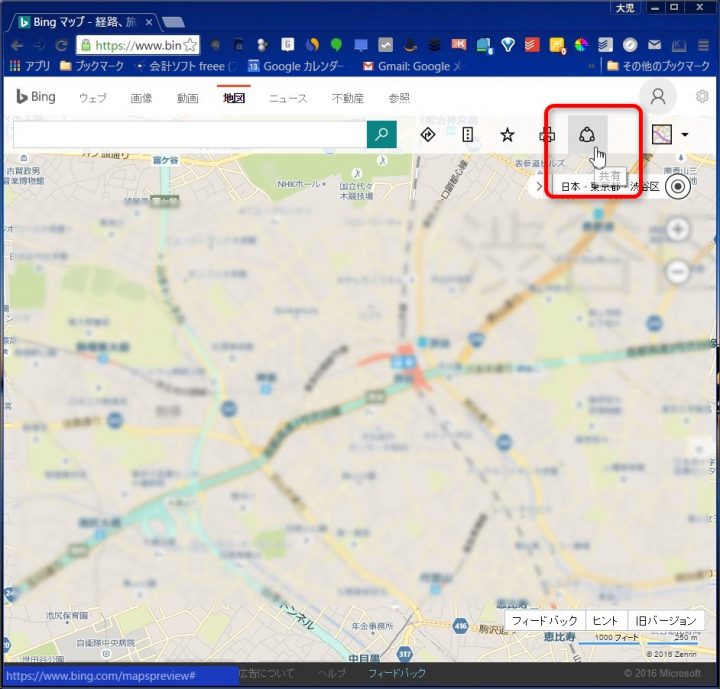Zoom out with the minus button
Image resolution: width=720 pixels, height=689 pixels.
tap(678, 271)
